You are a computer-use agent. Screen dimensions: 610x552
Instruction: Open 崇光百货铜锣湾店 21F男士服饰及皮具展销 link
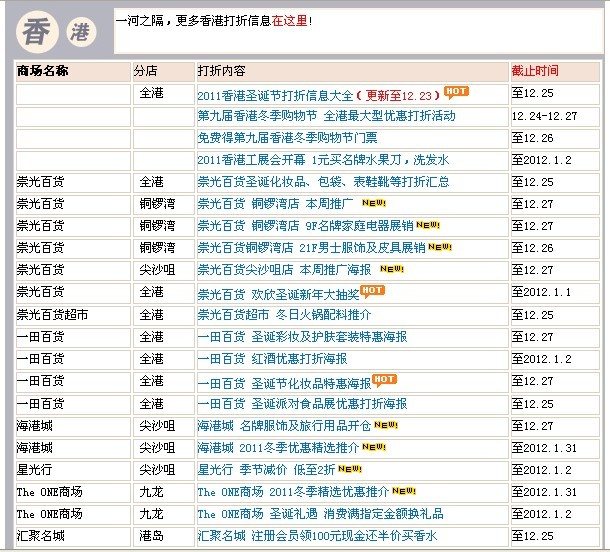tap(311, 247)
